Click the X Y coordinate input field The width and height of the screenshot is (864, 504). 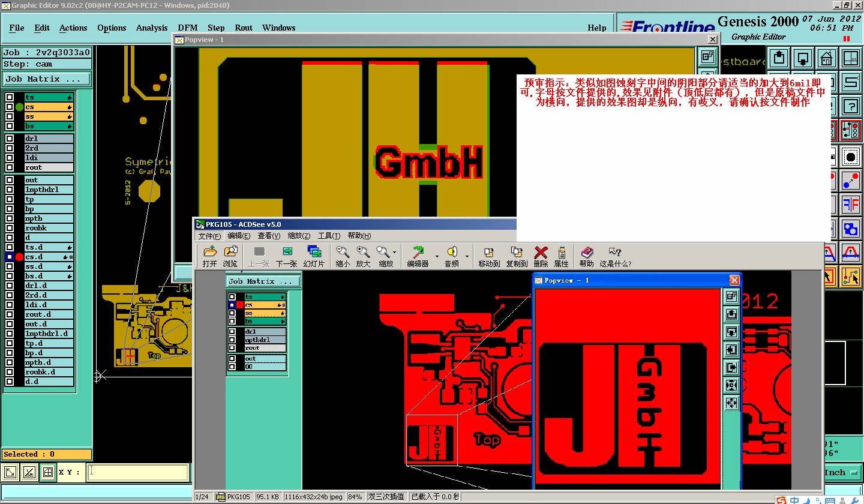point(138,473)
